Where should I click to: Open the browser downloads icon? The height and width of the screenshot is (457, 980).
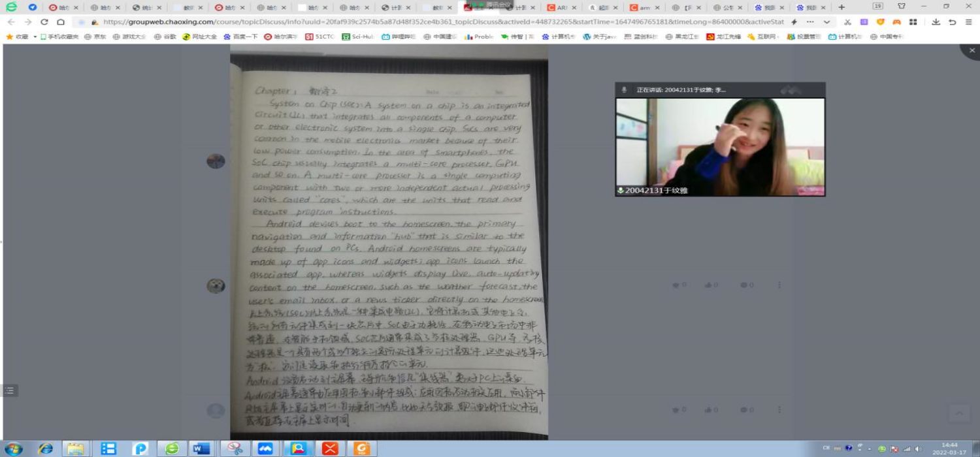pyautogui.click(x=935, y=22)
